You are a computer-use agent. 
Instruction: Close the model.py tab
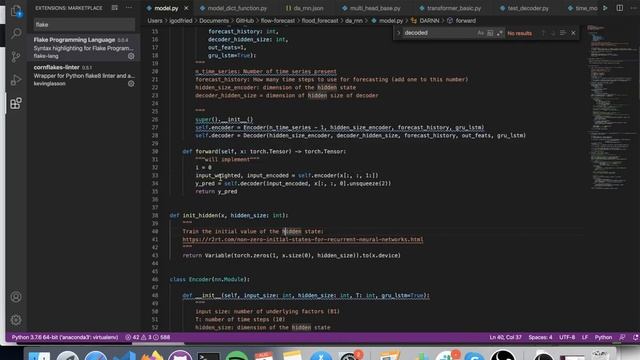coord(186,8)
